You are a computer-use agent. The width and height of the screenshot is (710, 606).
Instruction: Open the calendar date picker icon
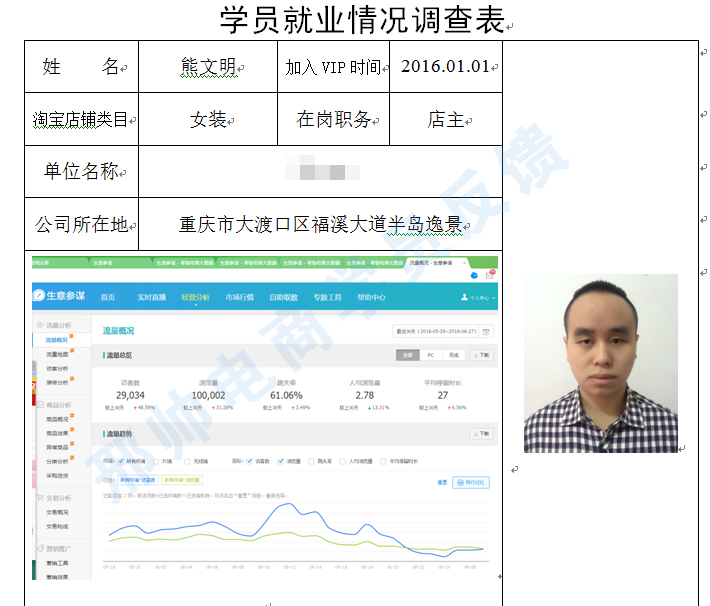pyautogui.click(x=486, y=331)
